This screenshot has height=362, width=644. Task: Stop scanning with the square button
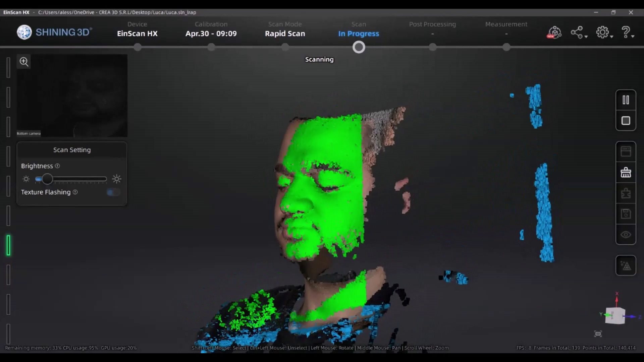[626, 121]
